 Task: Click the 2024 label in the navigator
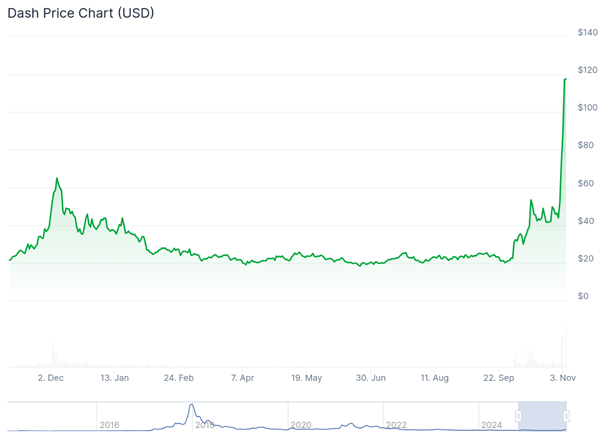pyautogui.click(x=491, y=425)
